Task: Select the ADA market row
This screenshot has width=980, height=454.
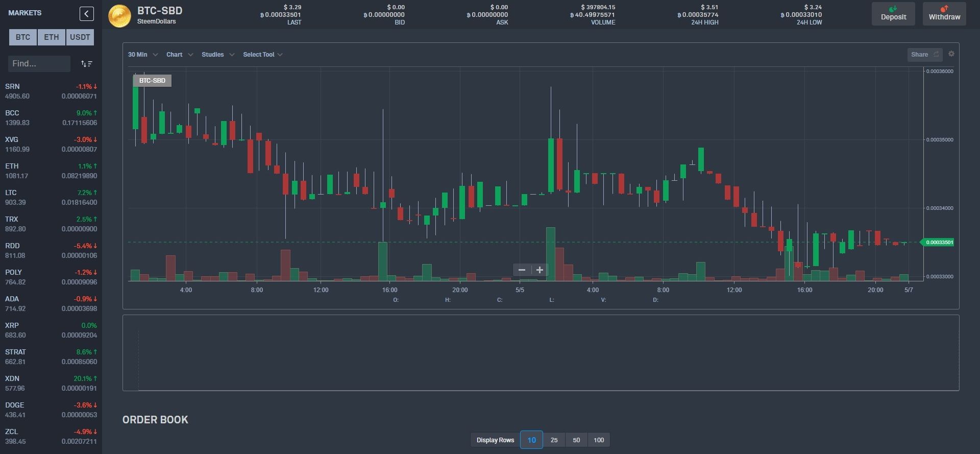Action: point(51,303)
